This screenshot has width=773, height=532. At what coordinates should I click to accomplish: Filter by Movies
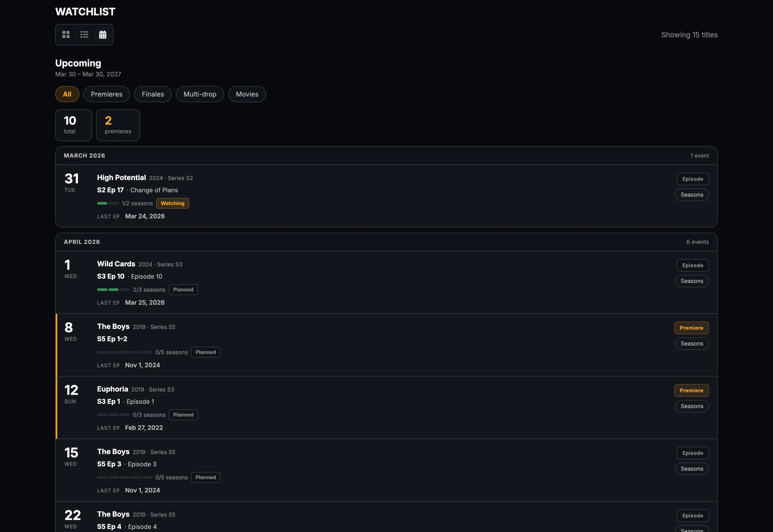point(247,94)
